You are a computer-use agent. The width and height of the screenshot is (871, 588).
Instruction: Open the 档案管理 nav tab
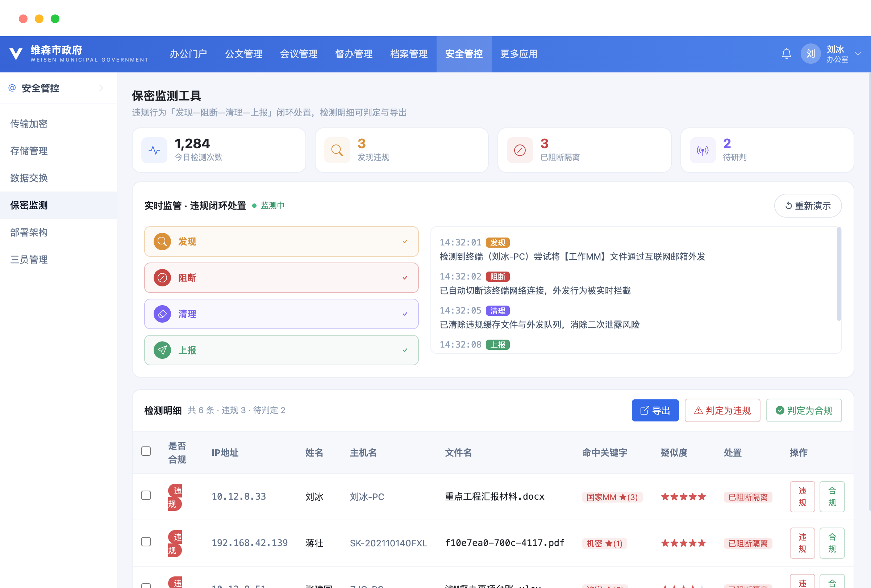(x=409, y=54)
